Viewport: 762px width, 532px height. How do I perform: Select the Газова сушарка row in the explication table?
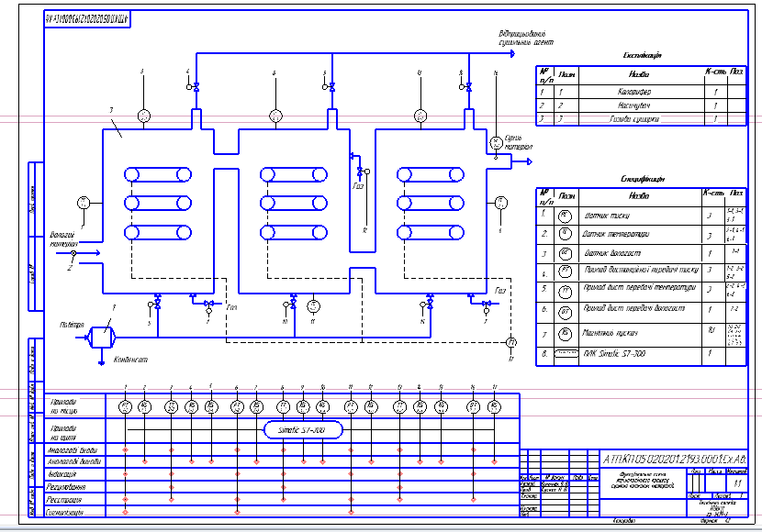pos(641,119)
